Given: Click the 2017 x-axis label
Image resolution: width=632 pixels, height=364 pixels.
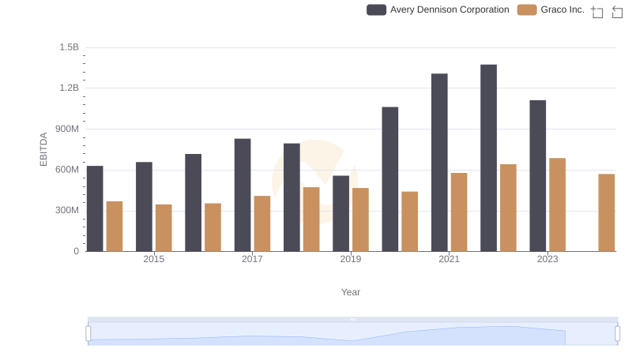Looking at the screenshot, I should coord(252,259).
